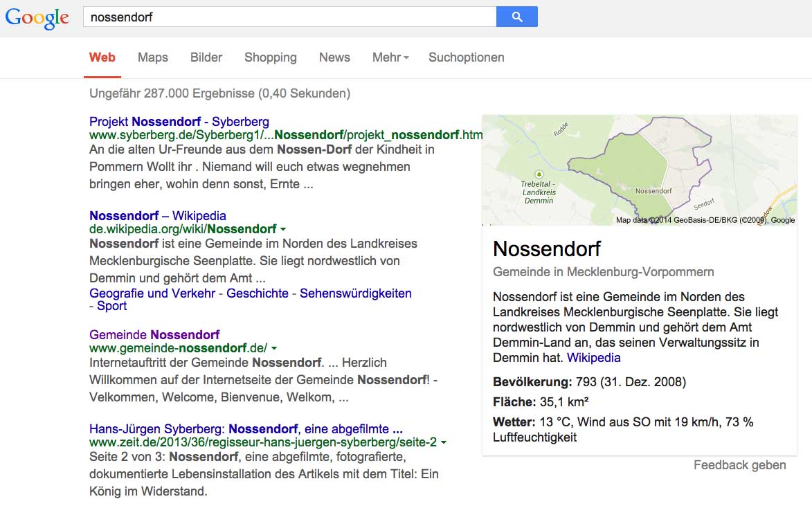Switch to the Bilder tab
Screen dimensions: 812x508
(x=206, y=57)
